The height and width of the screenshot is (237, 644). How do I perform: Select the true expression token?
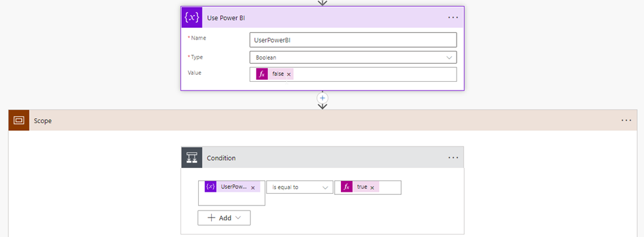[360, 187]
